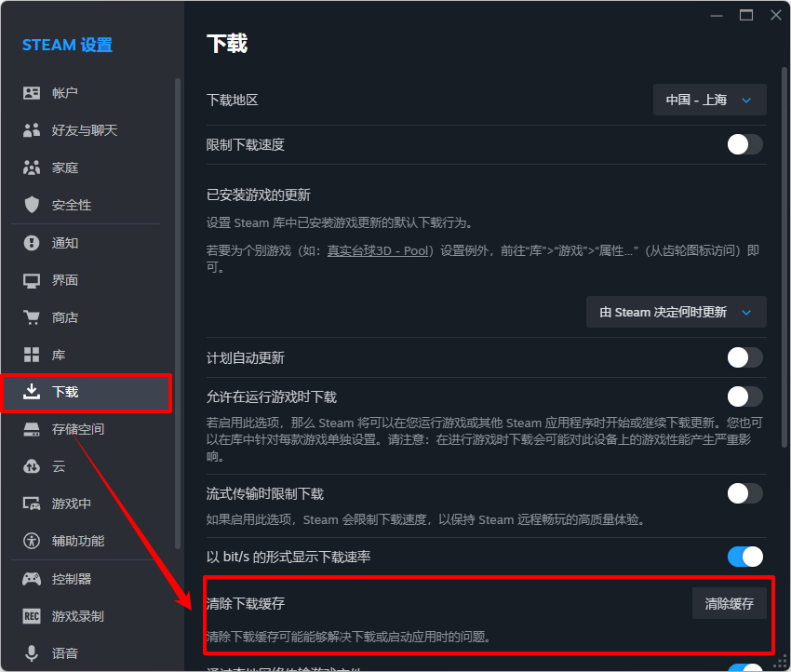The width and height of the screenshot is (791, 672).
Task: Click the 语音 microphone icon
Action: coord(32,653)
